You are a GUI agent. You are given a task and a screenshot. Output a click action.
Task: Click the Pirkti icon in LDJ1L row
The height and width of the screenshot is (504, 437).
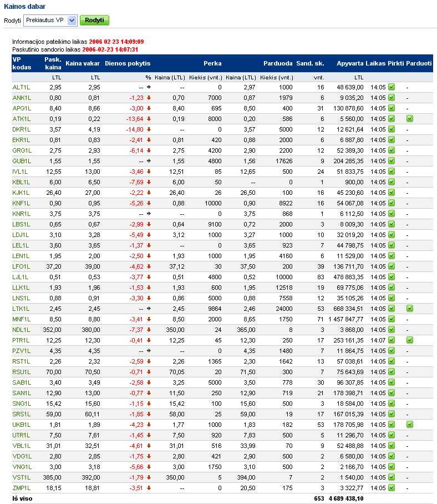(392, 235)
